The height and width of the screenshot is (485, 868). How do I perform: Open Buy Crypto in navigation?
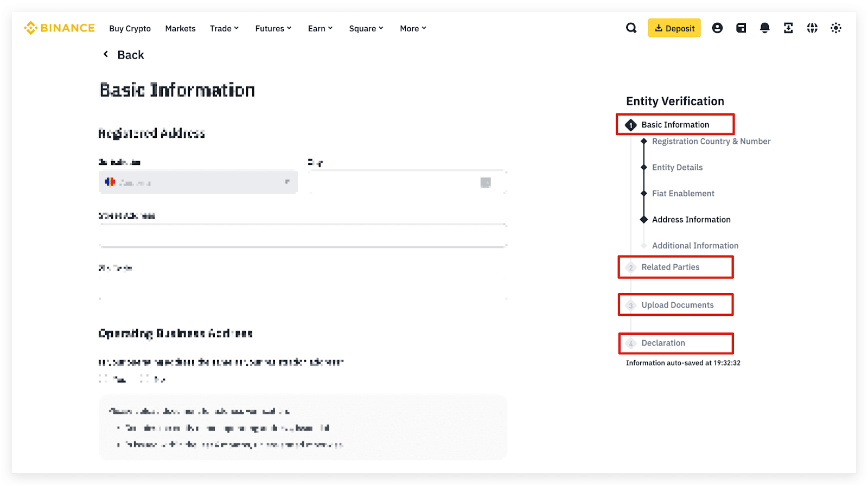130,29
